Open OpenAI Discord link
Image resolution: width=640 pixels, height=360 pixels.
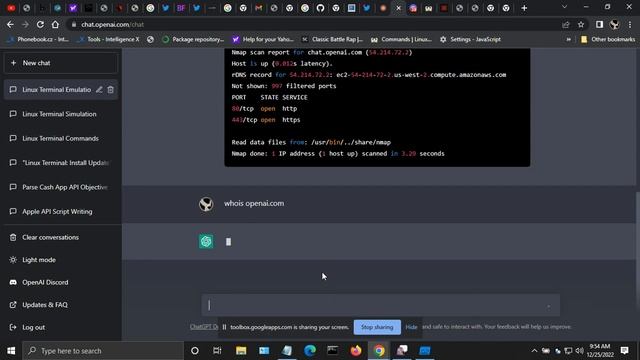pyautogui.click(x=61, y=282)
